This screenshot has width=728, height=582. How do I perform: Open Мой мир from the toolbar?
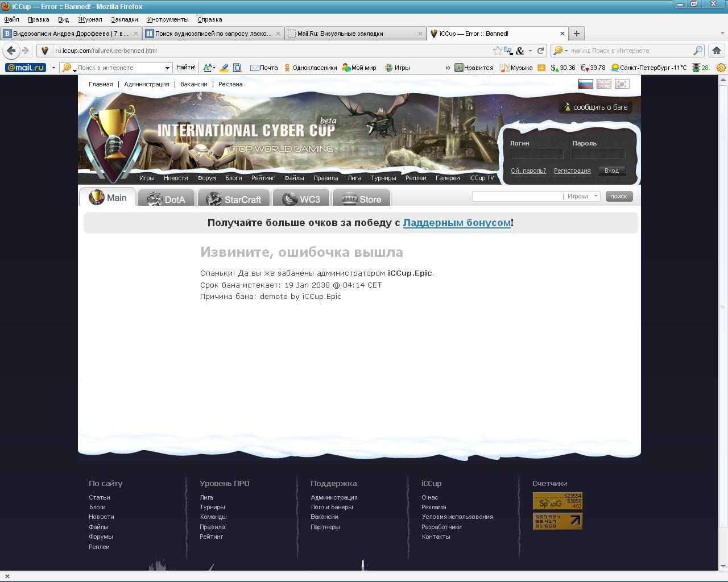pyautogui.click(x=359, y=68)
